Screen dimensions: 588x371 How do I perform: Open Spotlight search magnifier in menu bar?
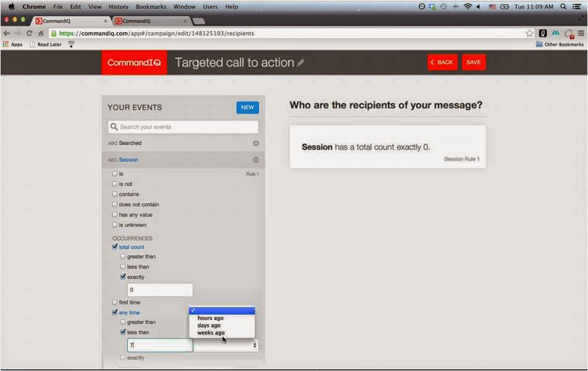[563, 6]
